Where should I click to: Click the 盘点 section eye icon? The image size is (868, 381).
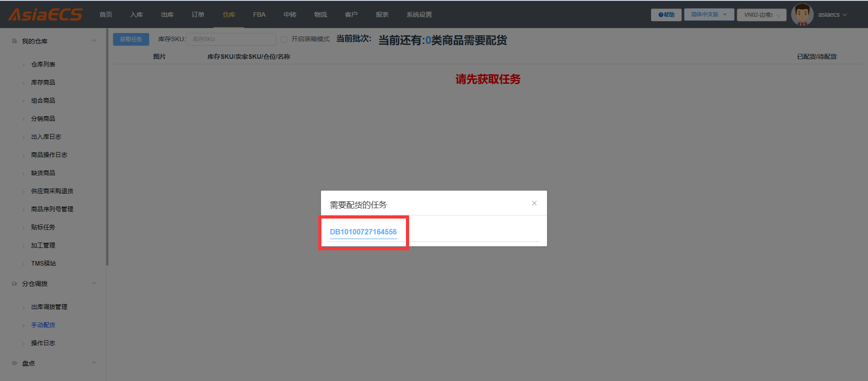[x=14, y=363]
